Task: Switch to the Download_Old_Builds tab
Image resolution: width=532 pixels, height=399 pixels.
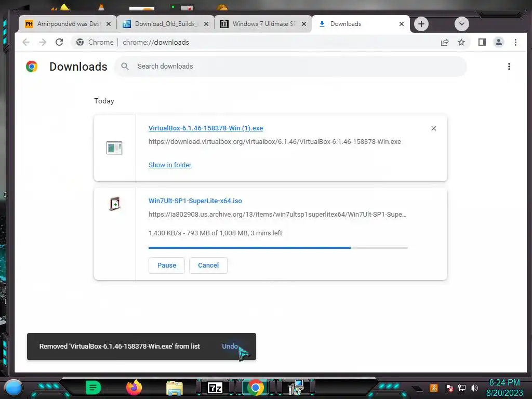Action: [165, 24]
